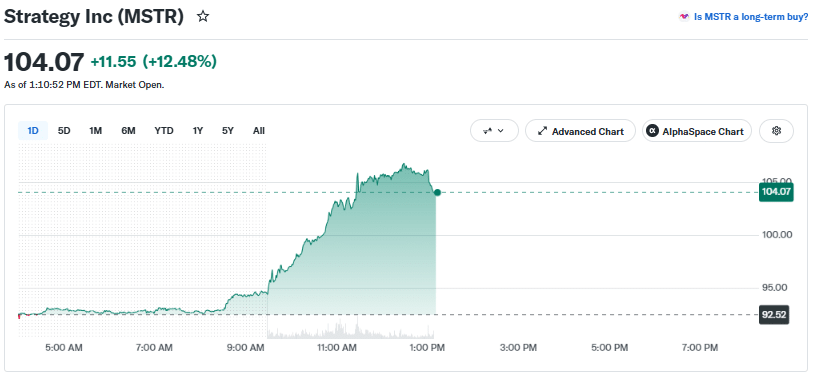Select the 1D time range tab
The image size is (817, 373).
click(33, 131)
